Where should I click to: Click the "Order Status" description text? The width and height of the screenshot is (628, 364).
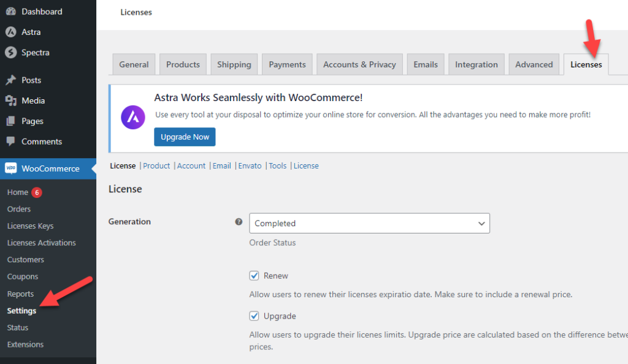[x=272, y=243]
